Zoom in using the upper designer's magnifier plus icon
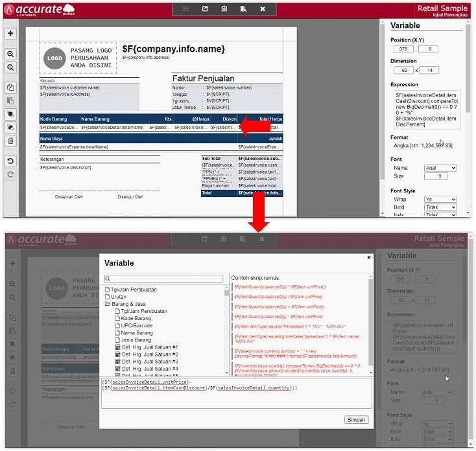 point(10,54)
